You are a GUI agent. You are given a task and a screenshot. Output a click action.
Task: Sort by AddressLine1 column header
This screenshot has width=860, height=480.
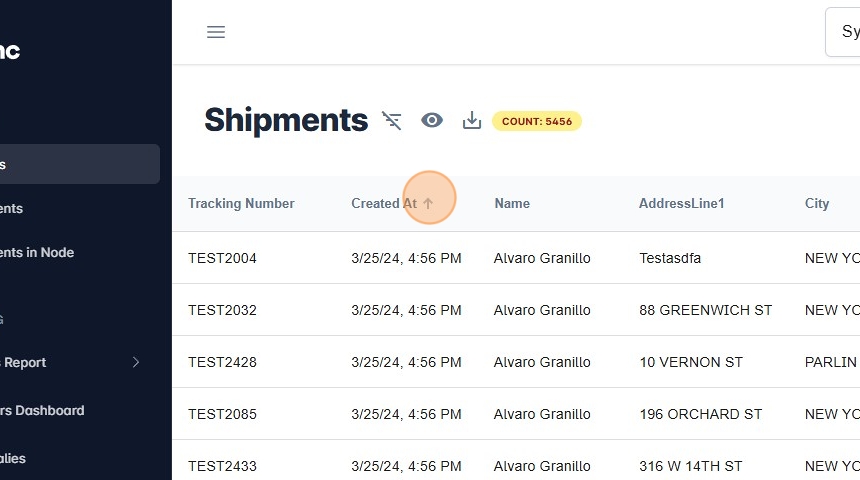[x=681, y=204]
